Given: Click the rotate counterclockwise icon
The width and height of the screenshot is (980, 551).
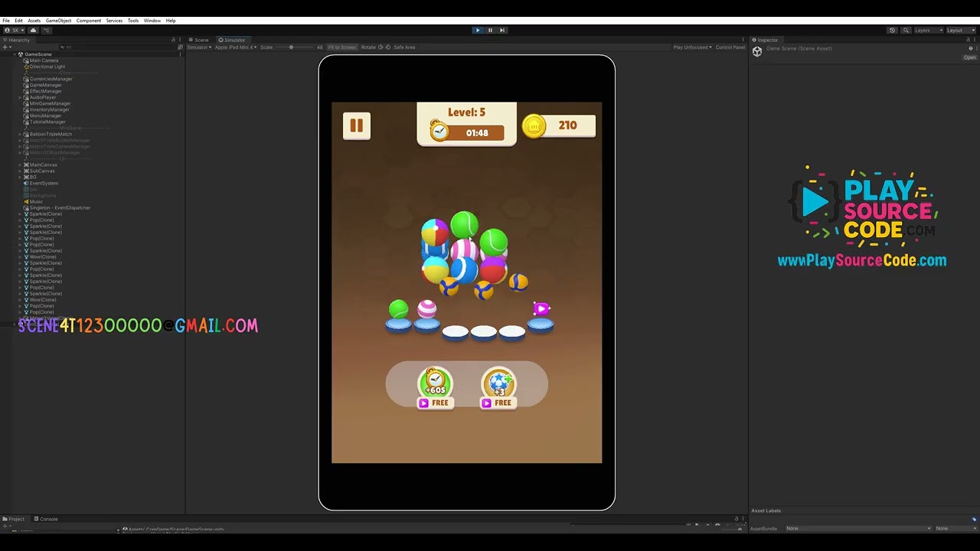Looking at the screenshot, I should click(x=381, y=47).
